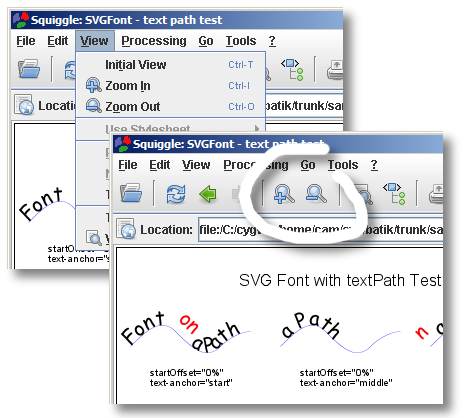The width and height of the screenshot is (464, 418).
Task: Open the Processing menu in back window
Action: [x=154, y=41]
